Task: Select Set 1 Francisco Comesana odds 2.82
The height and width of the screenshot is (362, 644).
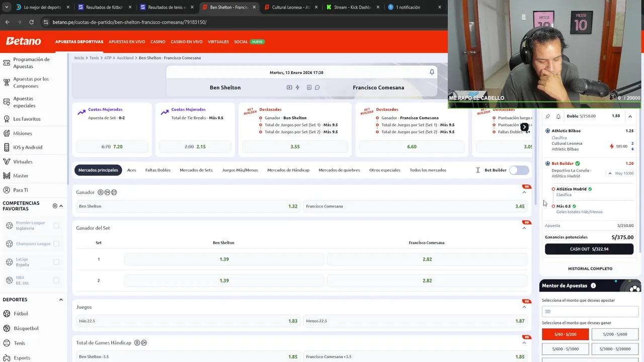Action: (427, 259)
